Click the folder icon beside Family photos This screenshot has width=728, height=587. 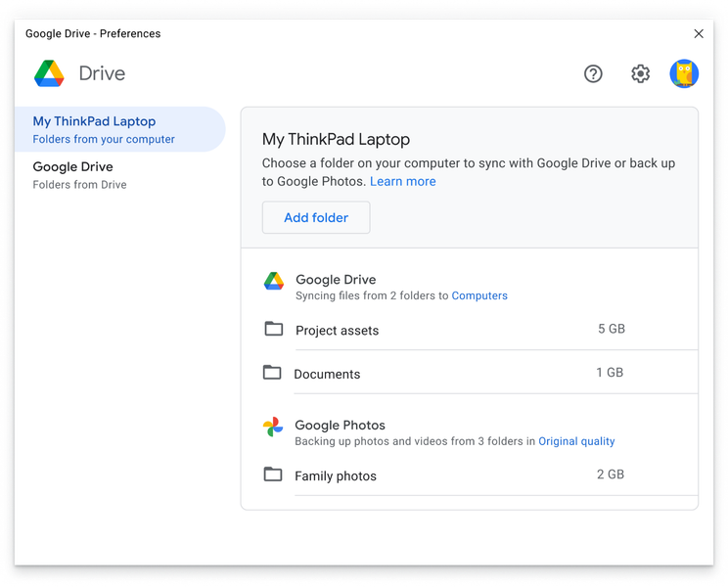tap(273, 474)
